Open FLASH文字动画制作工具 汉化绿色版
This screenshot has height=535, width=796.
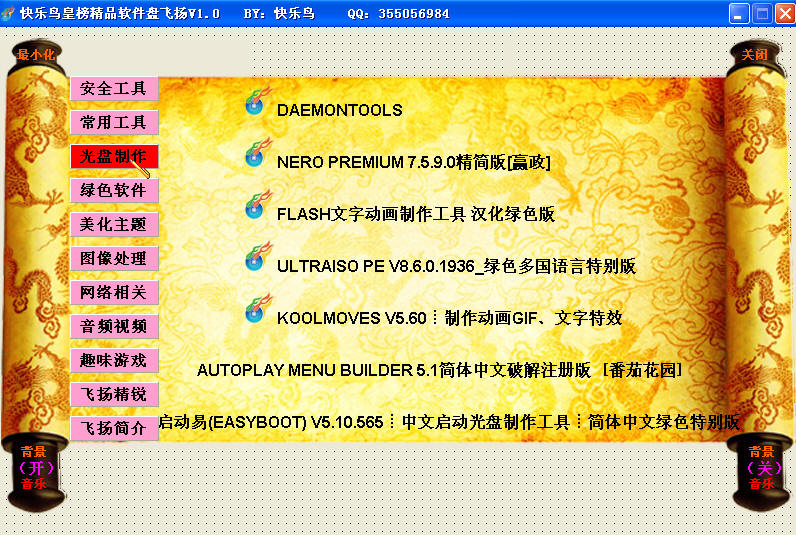point(416,214)
